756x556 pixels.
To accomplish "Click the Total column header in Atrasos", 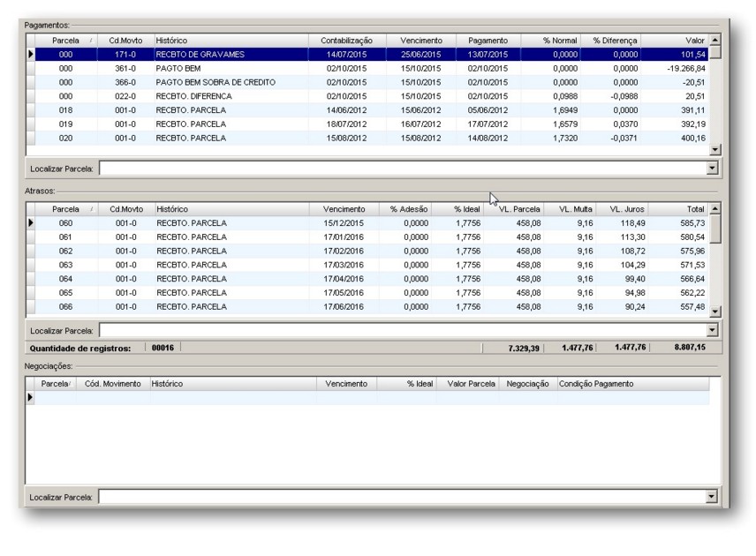I will tap(679, 209).
